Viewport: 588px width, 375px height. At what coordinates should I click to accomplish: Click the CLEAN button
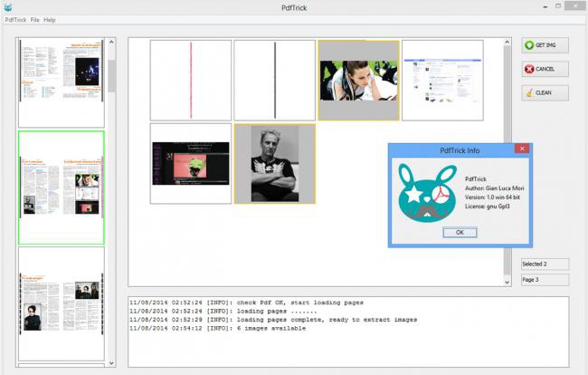click(545, 92)
